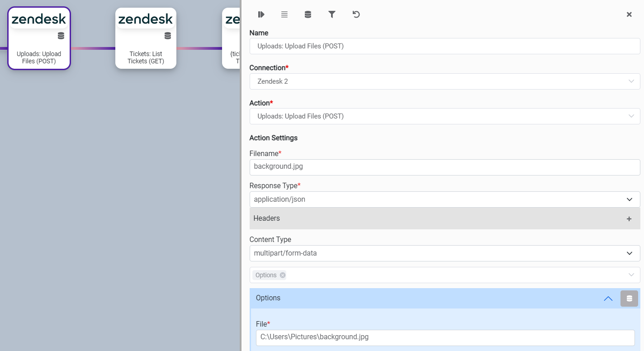Click the database icon in panel toolbar
This screenshot has height=351, width=644.
[308, 14]
